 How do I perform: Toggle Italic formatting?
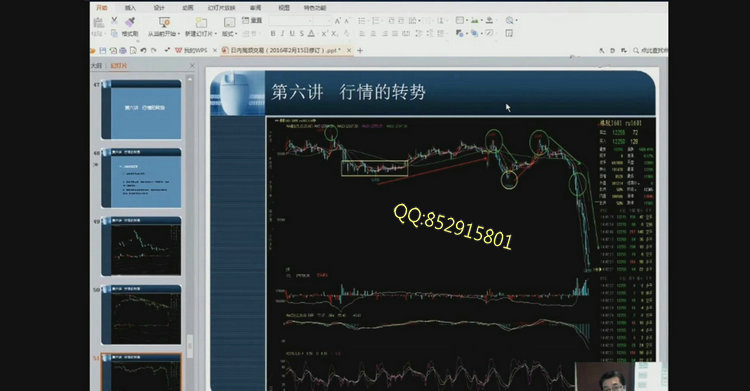coord(282,33)
